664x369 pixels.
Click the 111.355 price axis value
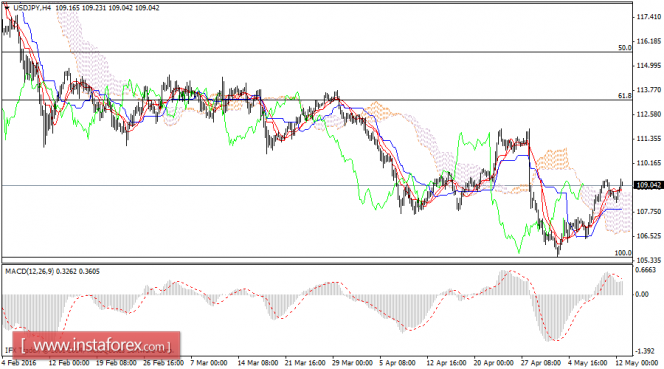tap(648, 139)
